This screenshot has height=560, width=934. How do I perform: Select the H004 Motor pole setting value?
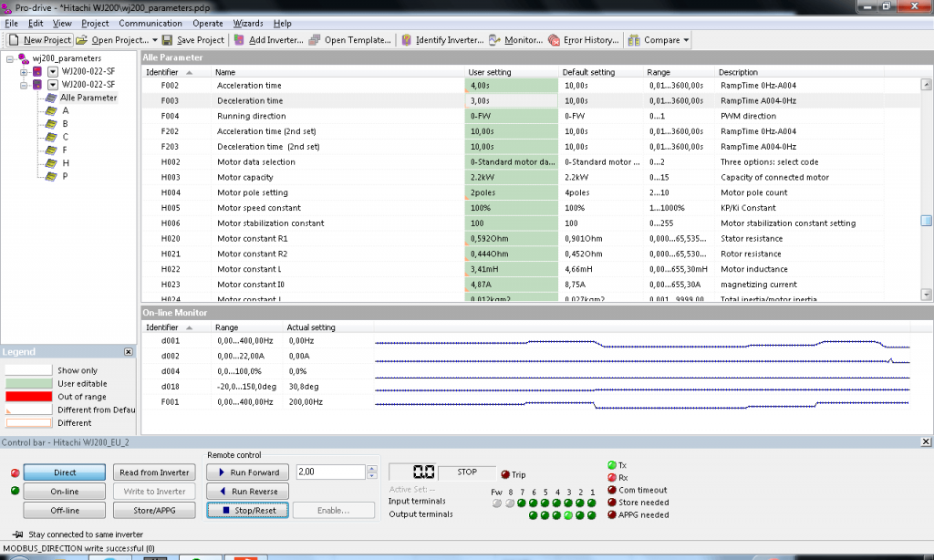[x=511, y=193]
